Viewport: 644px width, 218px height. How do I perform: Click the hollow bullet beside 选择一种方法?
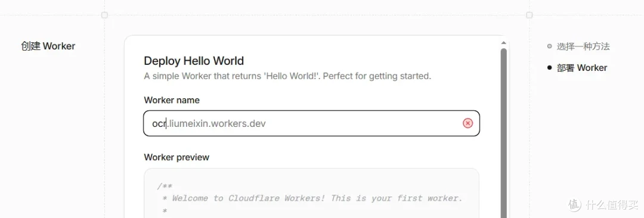tap(550, 46)
